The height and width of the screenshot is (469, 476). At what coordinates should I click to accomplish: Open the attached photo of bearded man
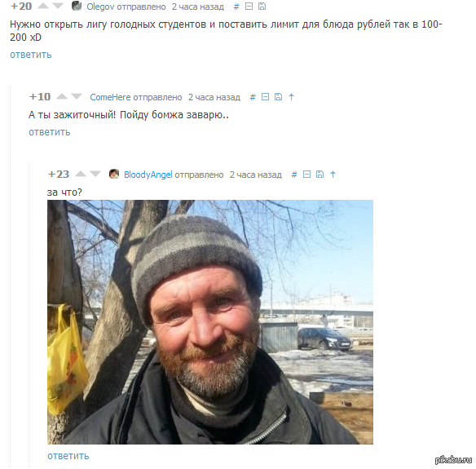click(210, 322)
